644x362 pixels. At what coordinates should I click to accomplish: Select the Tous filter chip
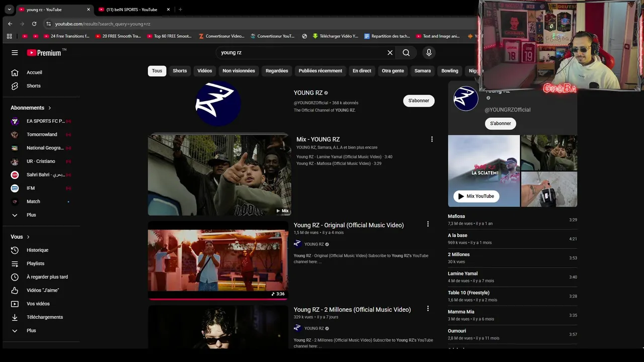[x=157, y=71]
